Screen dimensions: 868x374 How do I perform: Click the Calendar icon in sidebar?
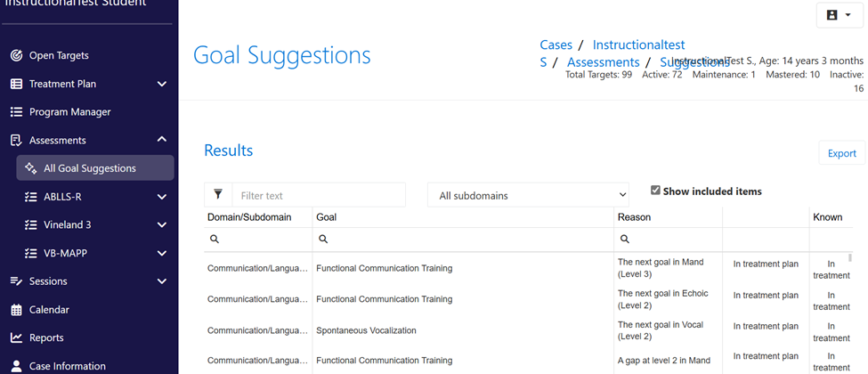pos(17,310)
